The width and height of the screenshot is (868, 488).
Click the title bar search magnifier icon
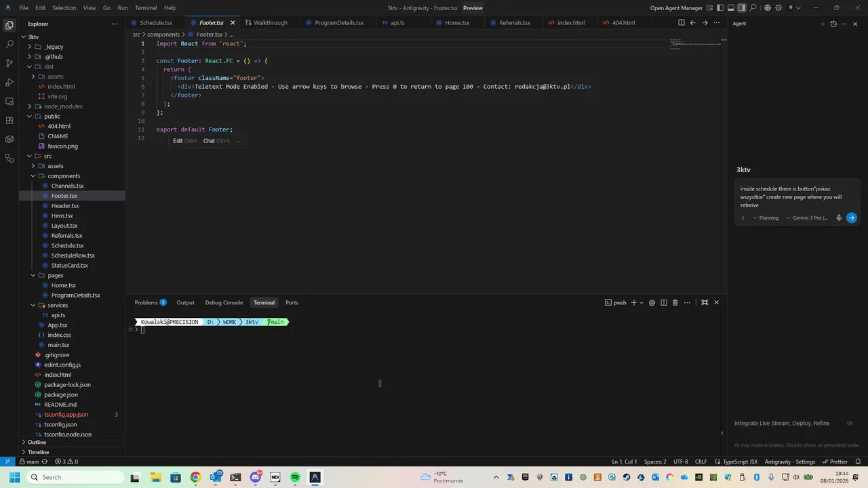[753, 7]
